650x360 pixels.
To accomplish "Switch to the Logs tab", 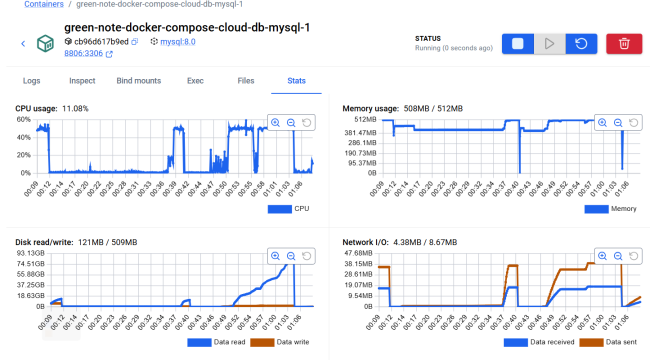I will coord(32,81).
